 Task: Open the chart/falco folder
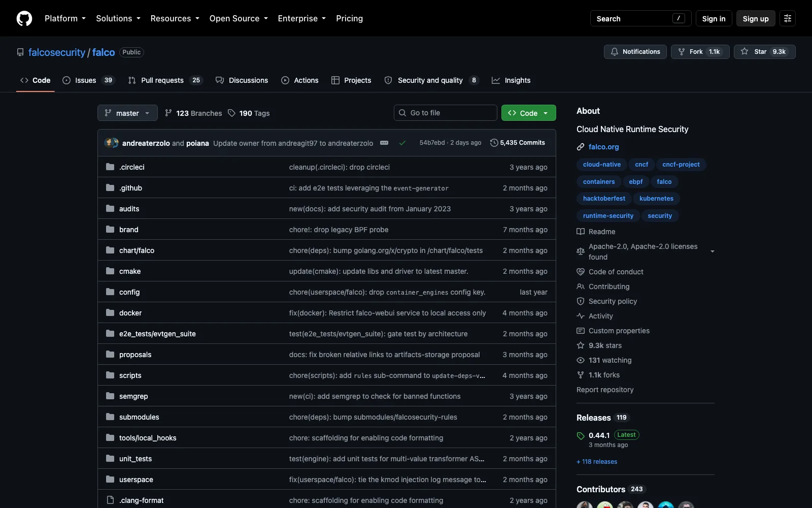(137, 250)
